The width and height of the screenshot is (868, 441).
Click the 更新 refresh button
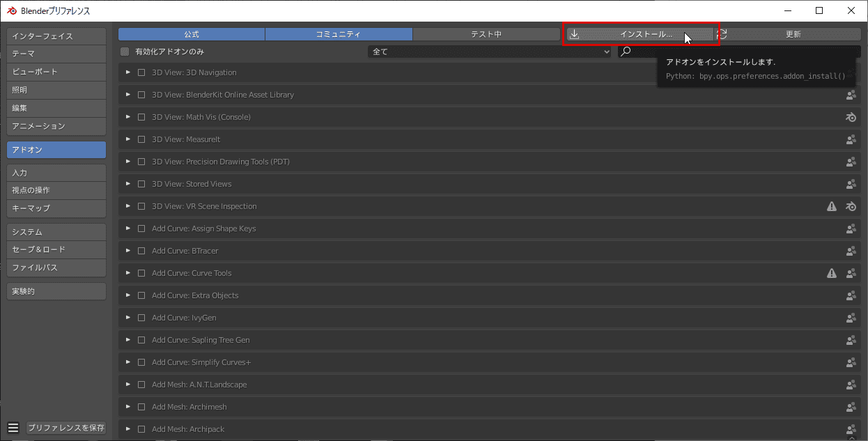pos(787,34)
